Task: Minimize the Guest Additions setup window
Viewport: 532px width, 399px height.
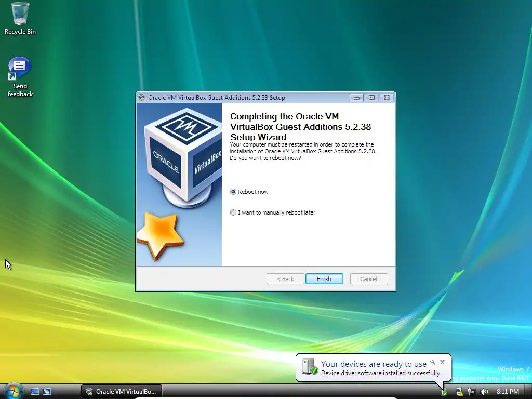Action: [356, 97]
